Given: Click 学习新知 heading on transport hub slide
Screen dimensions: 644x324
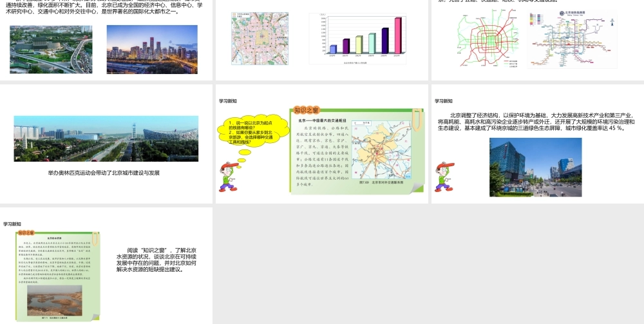Looking at the screenshot, I should [x=228, y=101].
